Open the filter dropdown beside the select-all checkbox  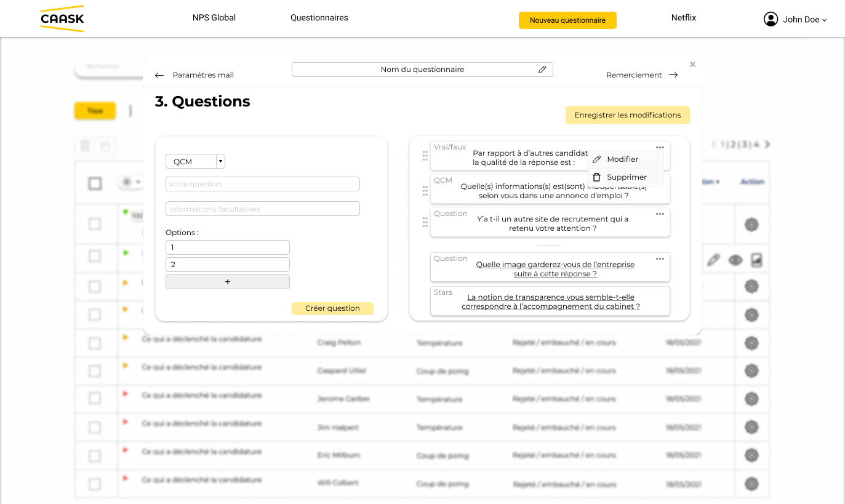(130, 182)
